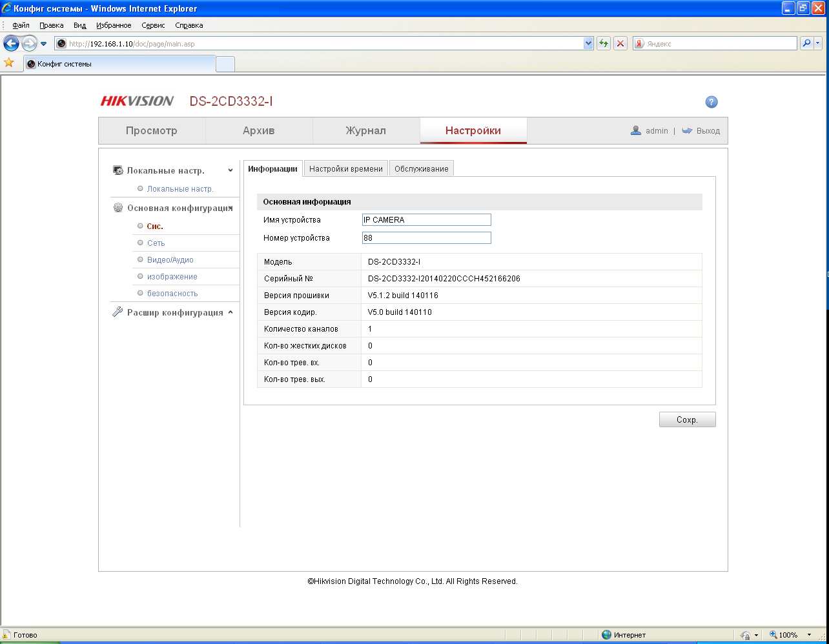The image size is (829, 644).
Task: Open the Вид menu
Action: (79, 25)
